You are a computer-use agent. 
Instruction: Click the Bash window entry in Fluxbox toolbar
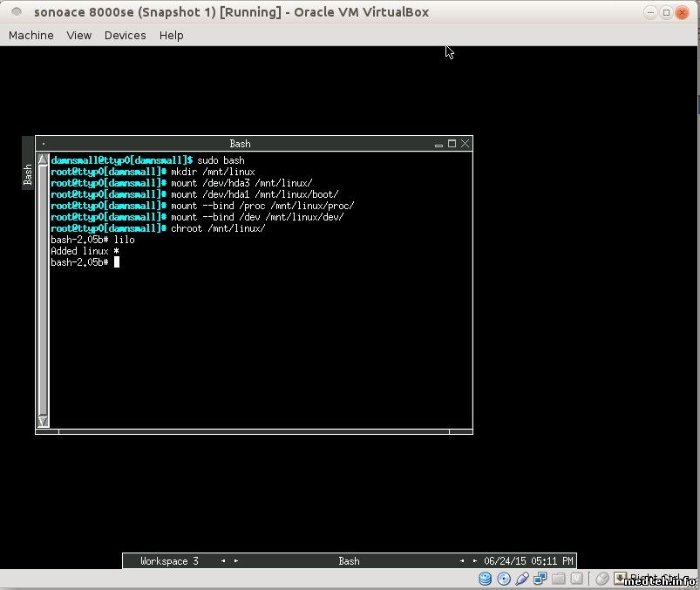(349, 561)
